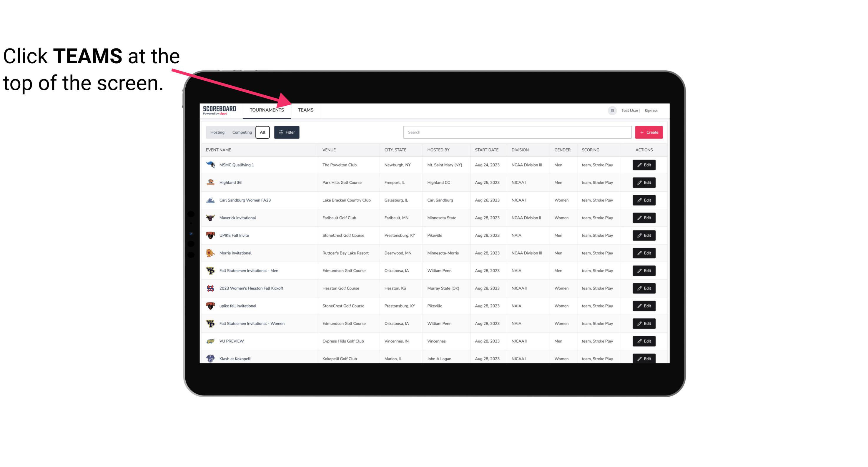Click the Create button
The image size is (868, 467).
click(x=649, y=132)
